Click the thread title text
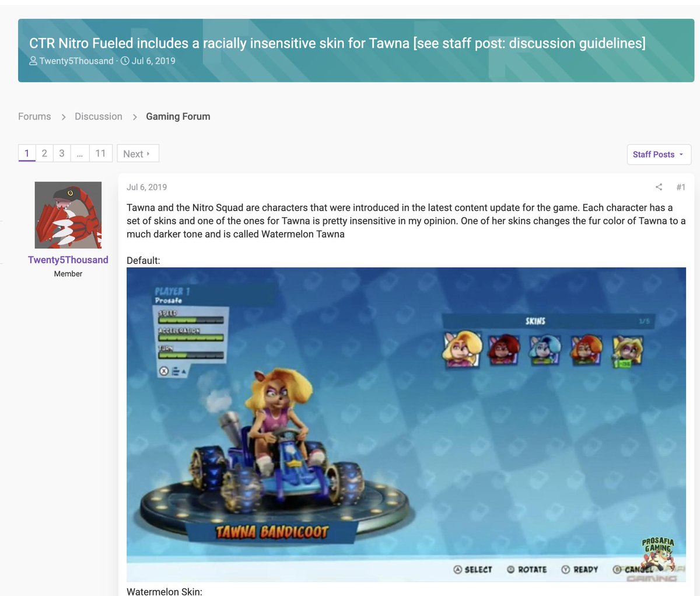This screenshot has height=596, width=700. pos(337,43)
